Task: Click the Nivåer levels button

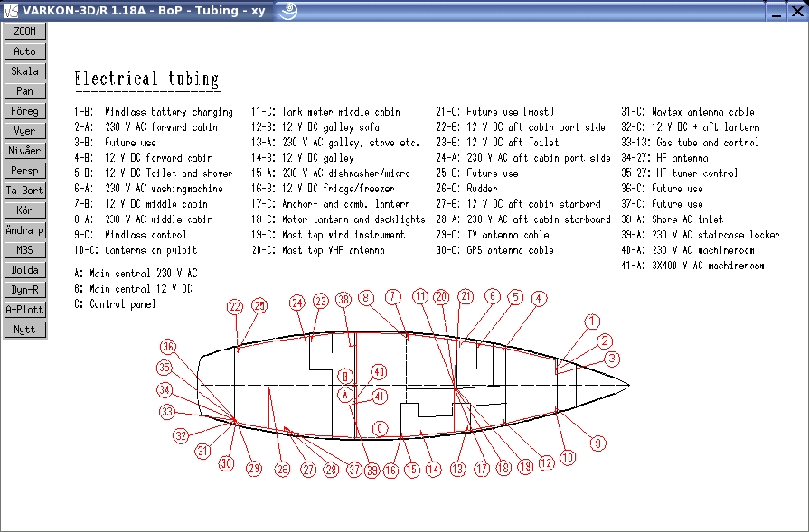Action: click(x=24, y=151)
